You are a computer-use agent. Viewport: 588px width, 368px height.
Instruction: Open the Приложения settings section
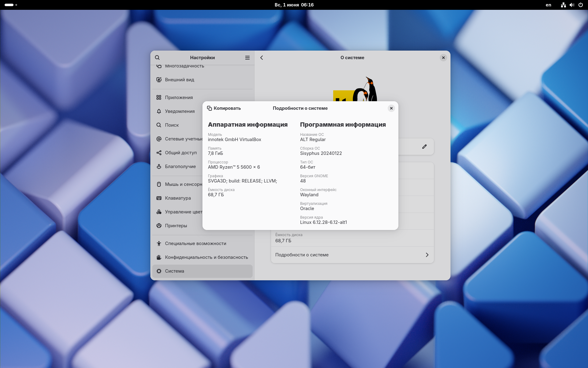coord(179,98)
